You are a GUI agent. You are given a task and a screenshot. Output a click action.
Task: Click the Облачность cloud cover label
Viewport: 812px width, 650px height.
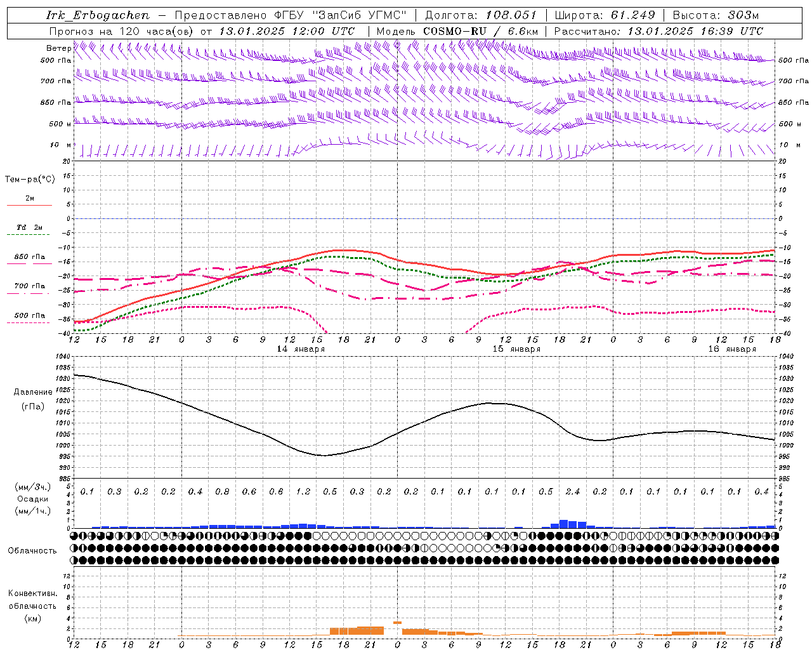click(x=32, y=551)
